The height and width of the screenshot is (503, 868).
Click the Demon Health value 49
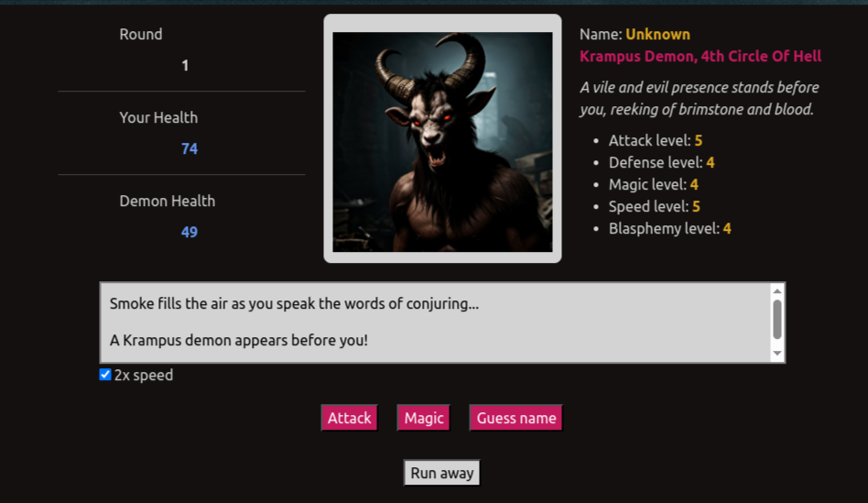click(x=190, y=232)
